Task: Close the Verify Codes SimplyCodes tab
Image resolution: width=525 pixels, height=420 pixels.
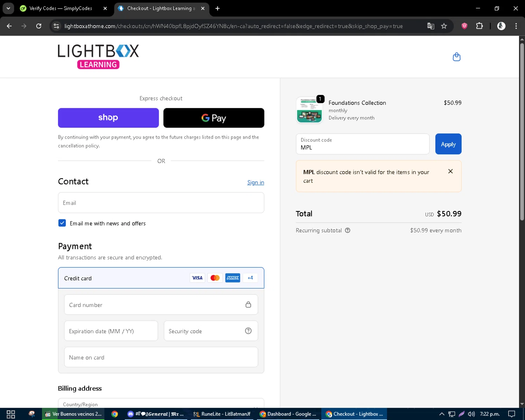Action: (105, 8)
